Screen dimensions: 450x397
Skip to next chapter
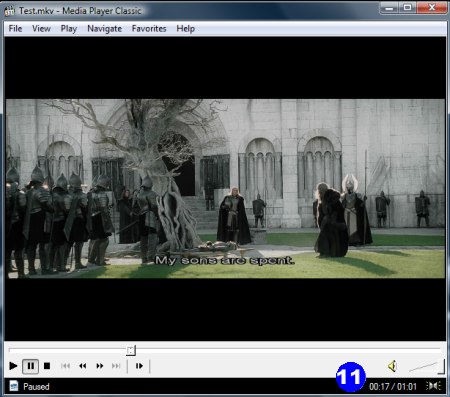click(x=116, y=366)
